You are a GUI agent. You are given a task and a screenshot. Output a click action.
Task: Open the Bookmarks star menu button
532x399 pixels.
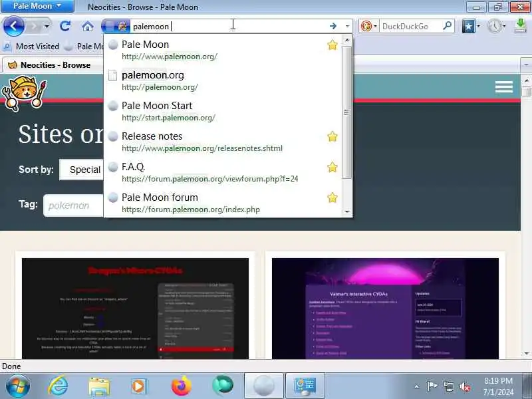(469, 26)
